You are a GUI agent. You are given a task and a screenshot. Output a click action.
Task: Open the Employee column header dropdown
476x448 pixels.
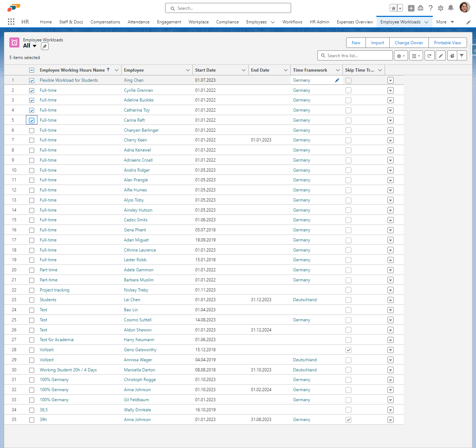click(187, 70)
